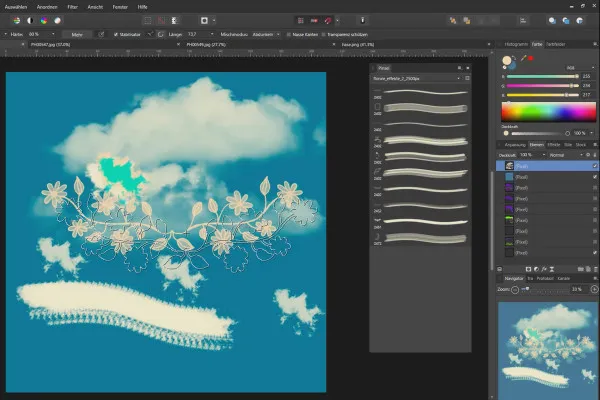Screen dimensions: 600x400
Task: Click the Mehr button in the context toolbar
Action: [77, 33]
